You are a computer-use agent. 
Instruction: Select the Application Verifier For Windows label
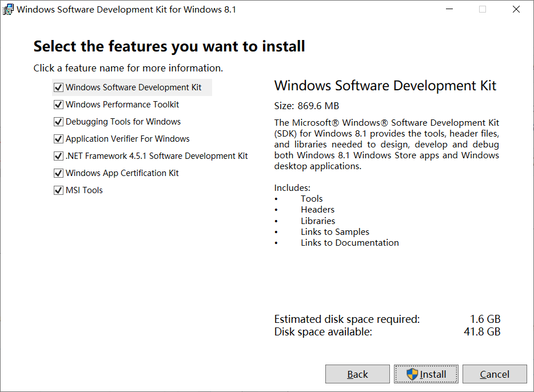pos(127,139)
